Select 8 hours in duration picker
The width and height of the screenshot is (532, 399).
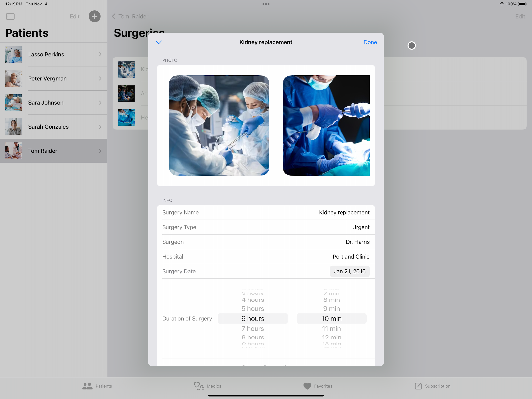253,337
